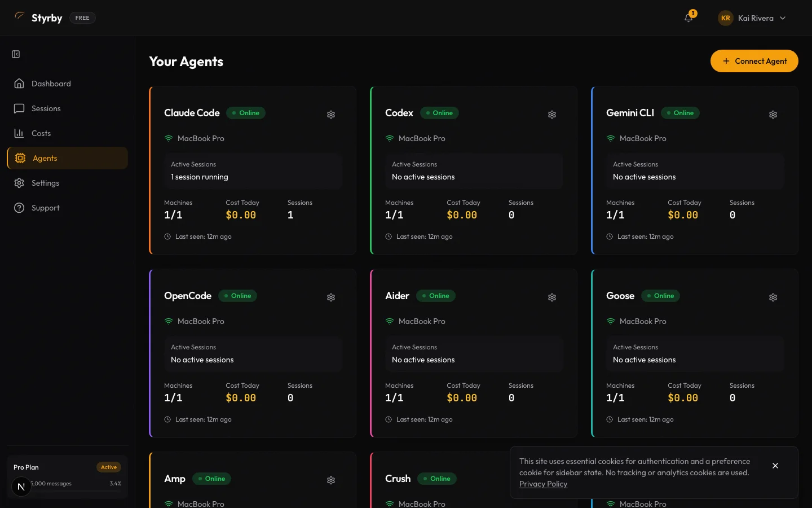Open Claude Code agent settings gear
Image resolution: width=812 pixels, height=508 pixels.
(331, 115)
